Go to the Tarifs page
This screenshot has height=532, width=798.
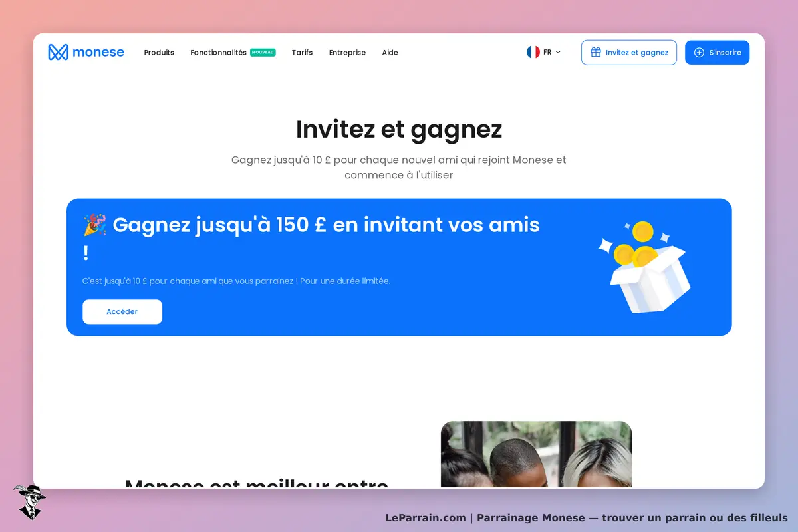tap(302, 53)
